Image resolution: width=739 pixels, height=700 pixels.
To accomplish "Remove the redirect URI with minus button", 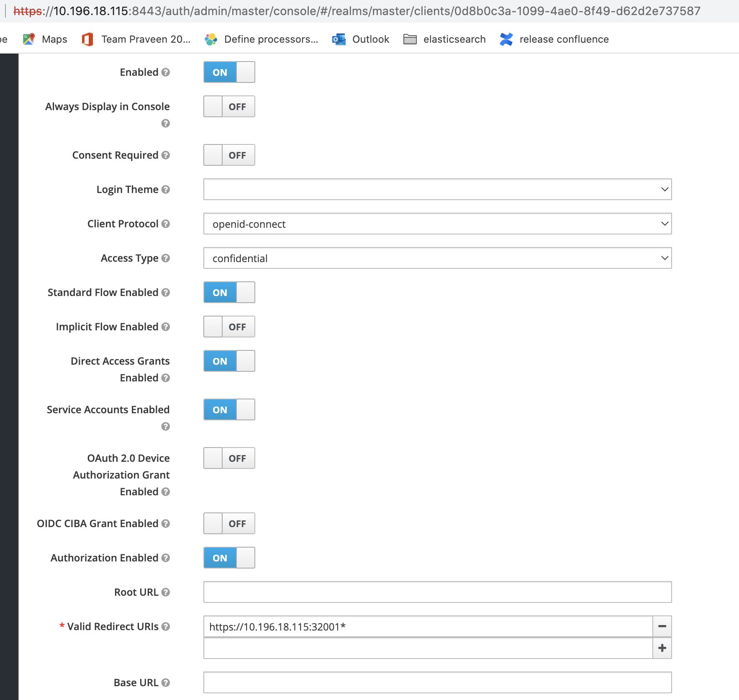I will pyautogui.click(x=662, y=627).
